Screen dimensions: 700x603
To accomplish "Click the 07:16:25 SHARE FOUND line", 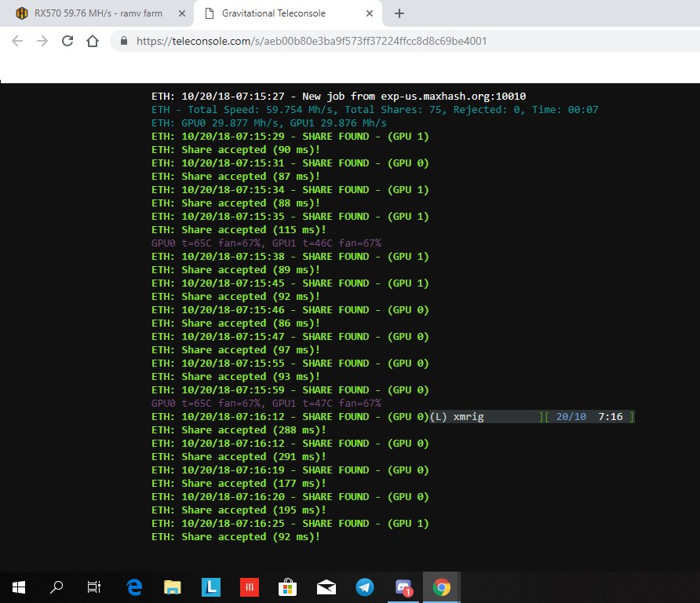I will [x=290, y=524].
